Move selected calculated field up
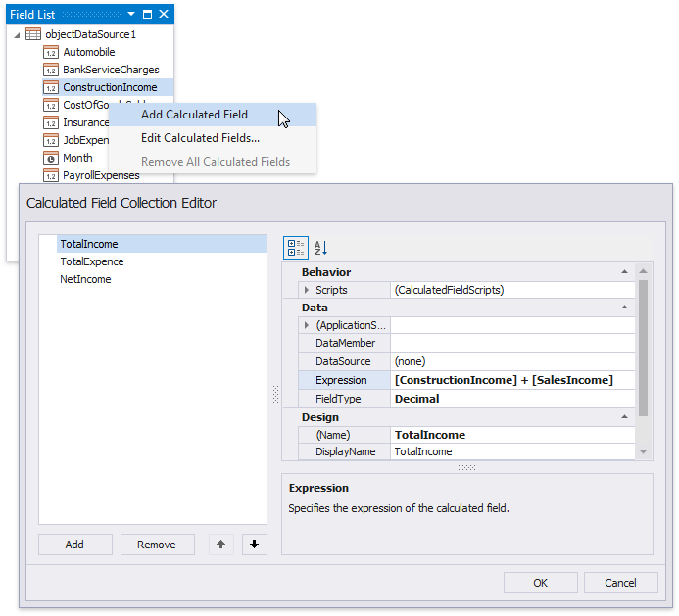 tap(220, 545)
